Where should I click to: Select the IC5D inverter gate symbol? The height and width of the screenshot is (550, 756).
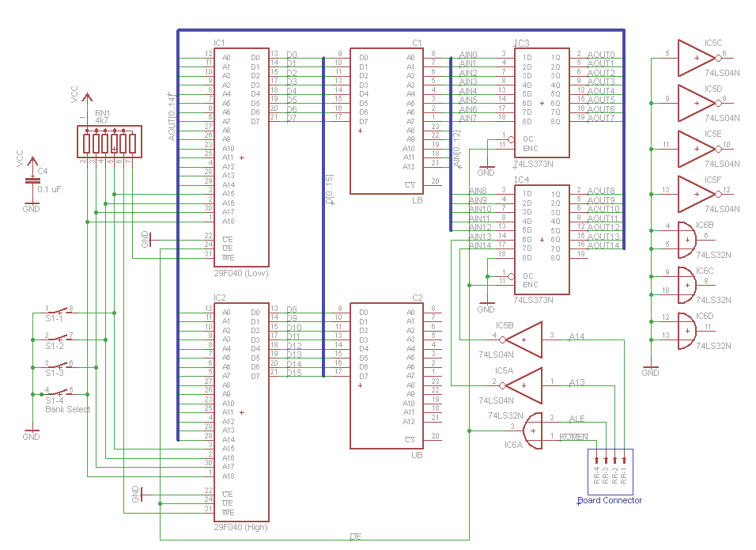[x=694, y=103]
